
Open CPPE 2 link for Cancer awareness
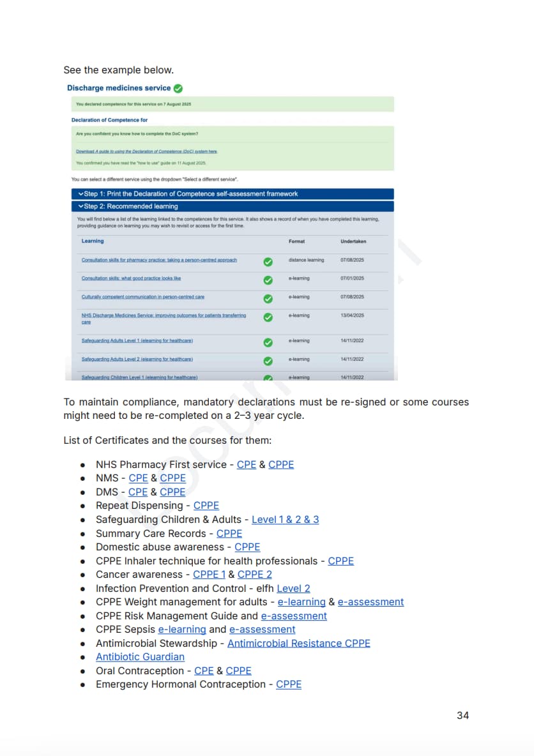[x=254, y=575]
